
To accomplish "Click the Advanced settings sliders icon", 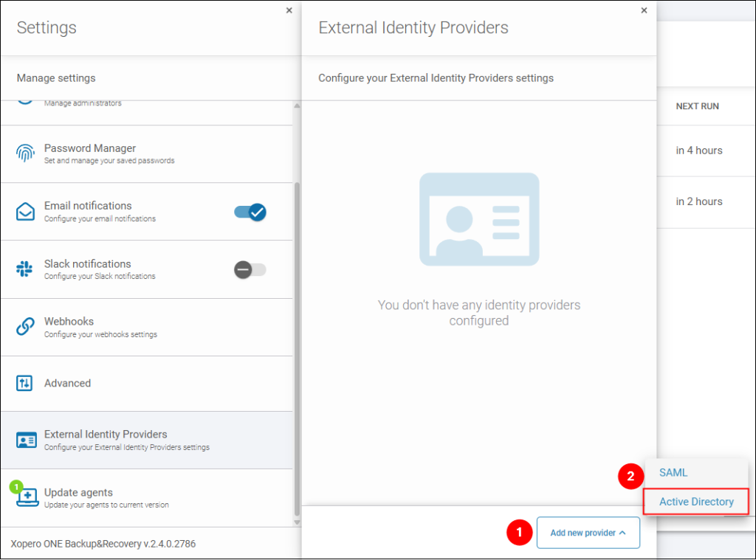I will [x=24, y=383].
